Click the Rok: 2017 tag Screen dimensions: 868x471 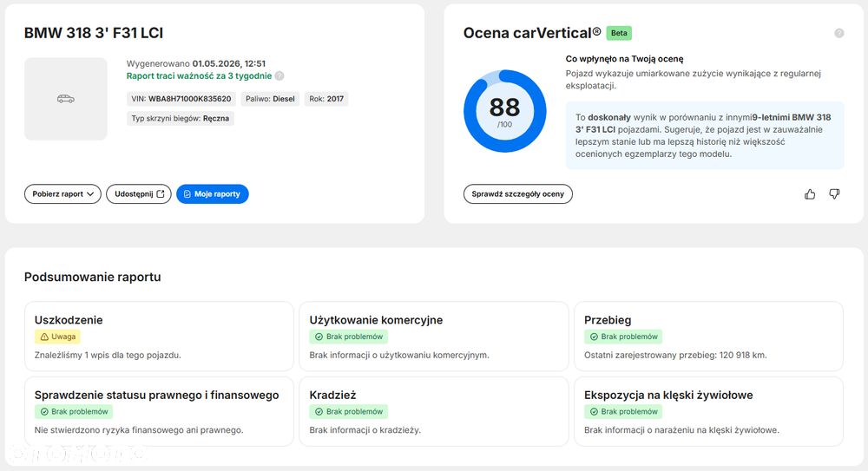[x=326, y=99]
